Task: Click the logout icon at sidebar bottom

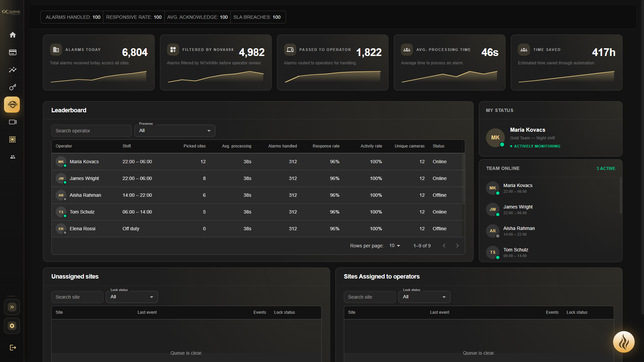Action: point(13,348)
